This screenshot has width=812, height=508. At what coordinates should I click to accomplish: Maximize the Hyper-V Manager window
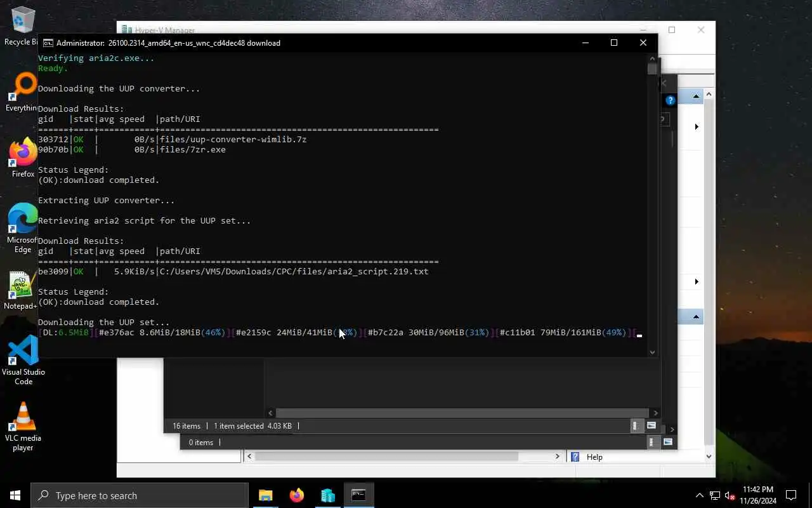tap(672, 30)
